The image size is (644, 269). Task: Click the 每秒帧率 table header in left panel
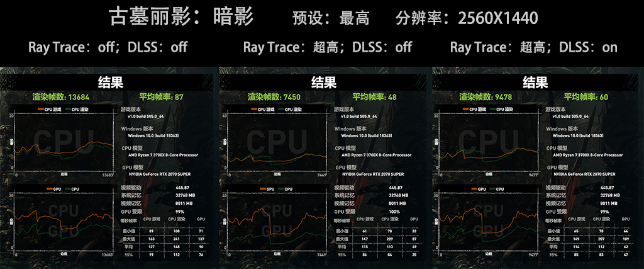coord(130,221)
